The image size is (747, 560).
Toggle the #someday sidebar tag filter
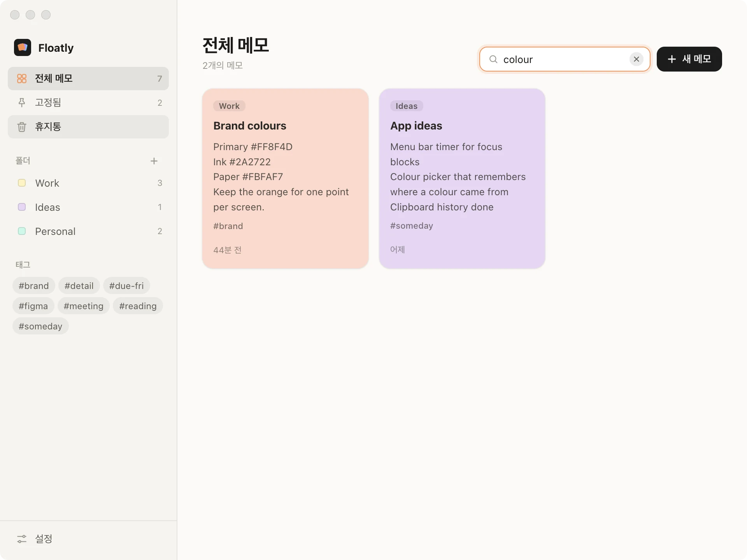(x=40, y=326)
